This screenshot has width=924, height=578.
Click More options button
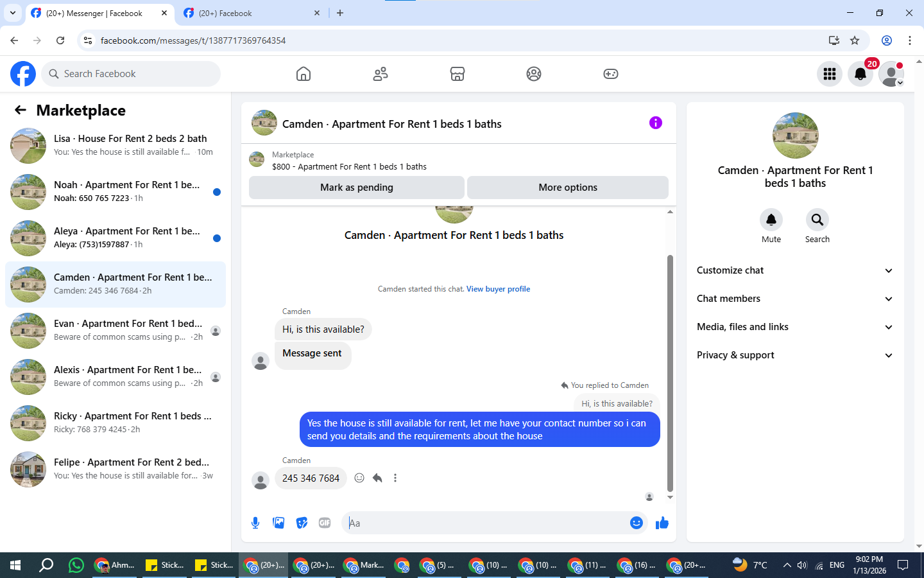point(568,188)
